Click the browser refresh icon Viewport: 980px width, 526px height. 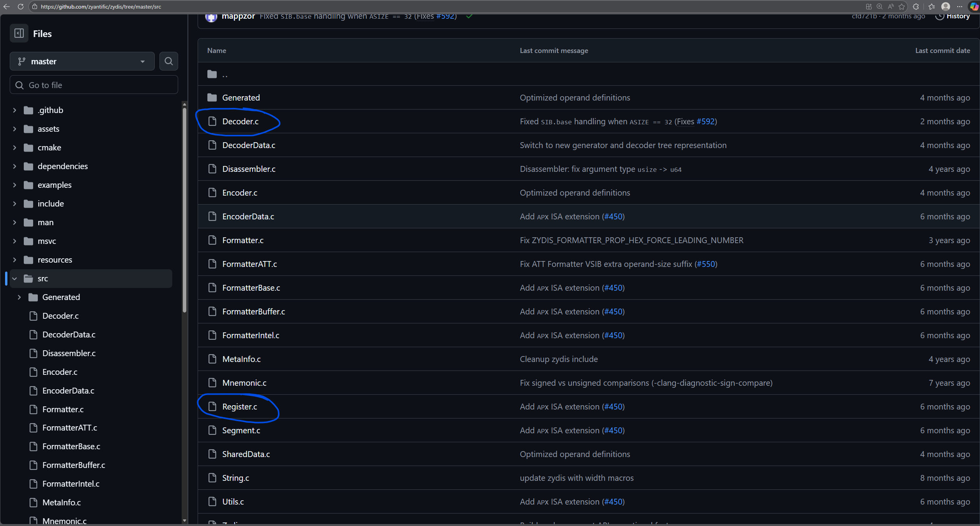click(x=20, y=7)
